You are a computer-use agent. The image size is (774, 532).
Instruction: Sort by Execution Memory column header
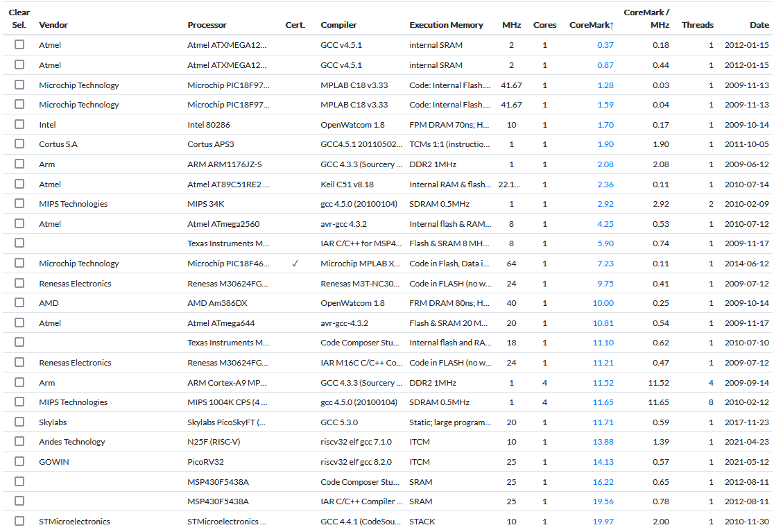(x=446, y=25)
